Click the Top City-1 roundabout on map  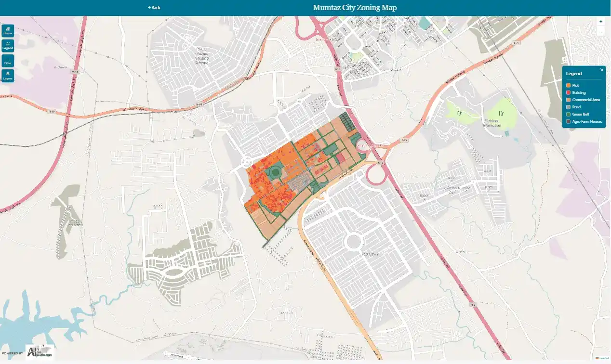[353, 241]
